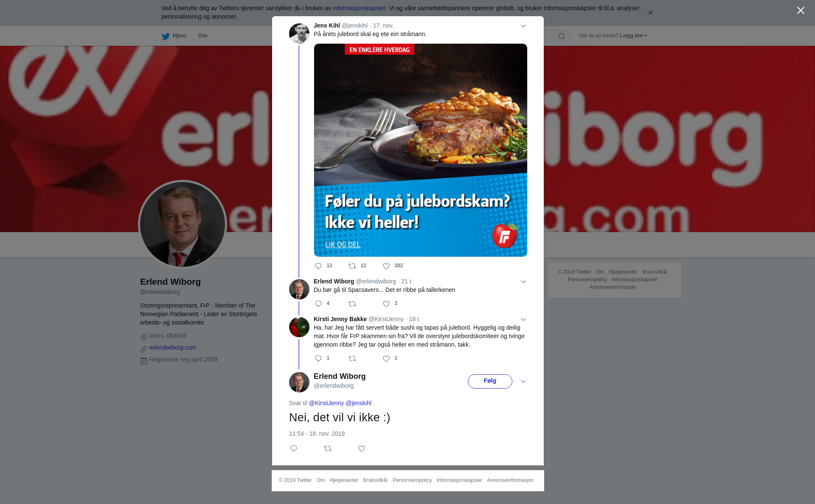Retweet the "Nei, det vil vi ikke" tweet
The width and height of the screenshot is (815, 504).
click(x=328, y=448)
